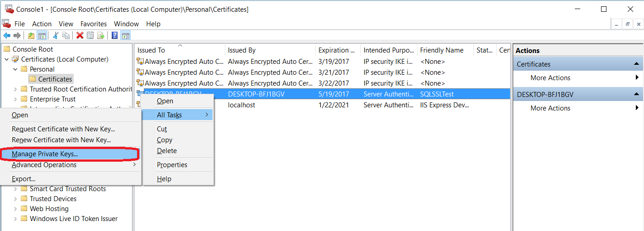Screen dimensions: 644x231
Task: Open Properties via the toolbar icon
Action: tap(90, 36)
